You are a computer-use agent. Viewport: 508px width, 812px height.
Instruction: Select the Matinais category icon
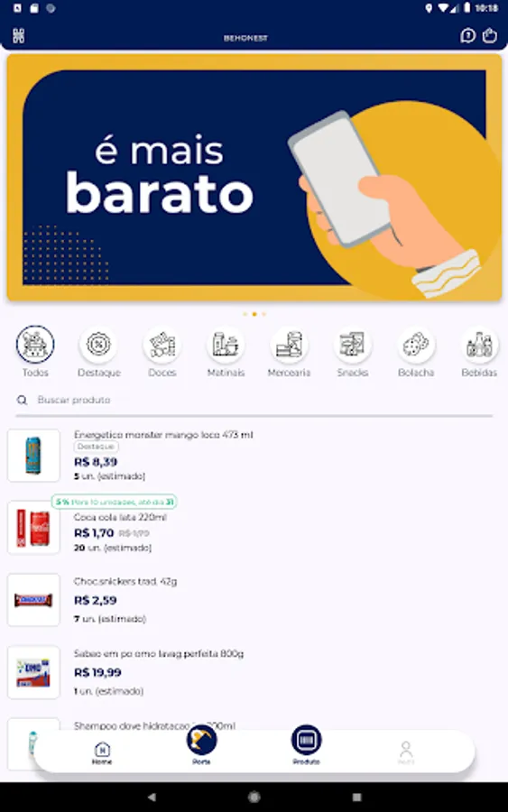pos(226,345)
